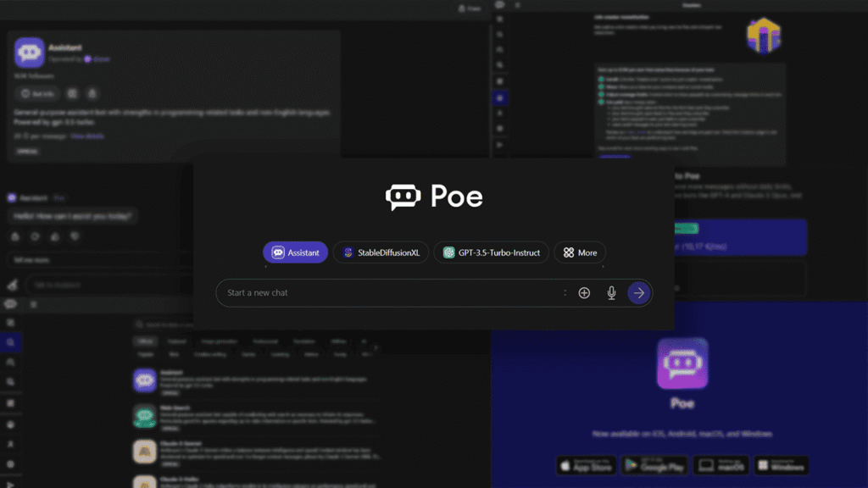The width and height of the screenshot is (868, 488).
Task: Open the Google Play download badge
Action: (655, 465)
